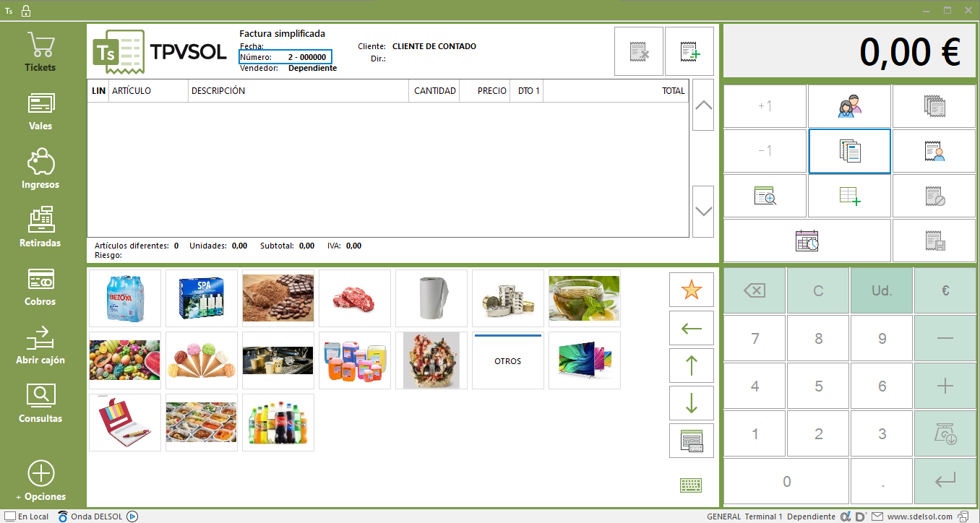Select the fruits category

click(x=125, y=360)
